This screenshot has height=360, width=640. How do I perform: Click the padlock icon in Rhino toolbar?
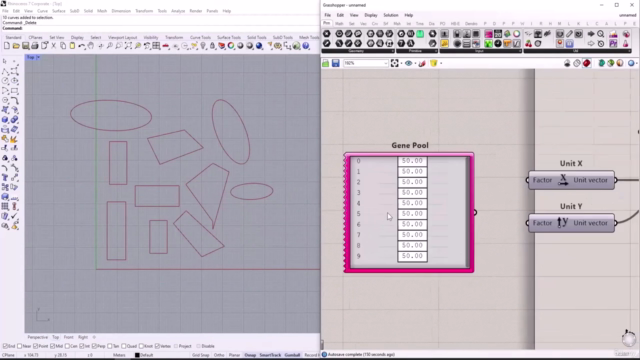(x=212, y=46)
